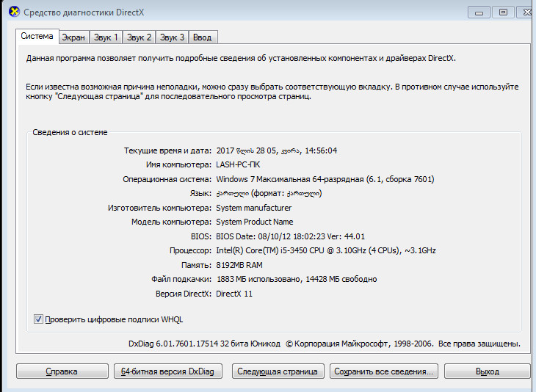
Task: Click the Процессор: label
Action: tap(190, 250)
